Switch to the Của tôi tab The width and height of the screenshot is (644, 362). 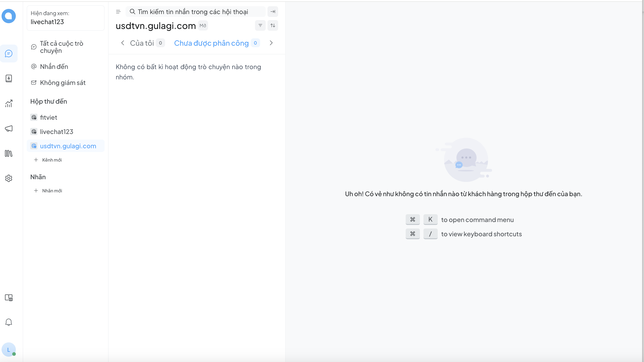(142, 43)
